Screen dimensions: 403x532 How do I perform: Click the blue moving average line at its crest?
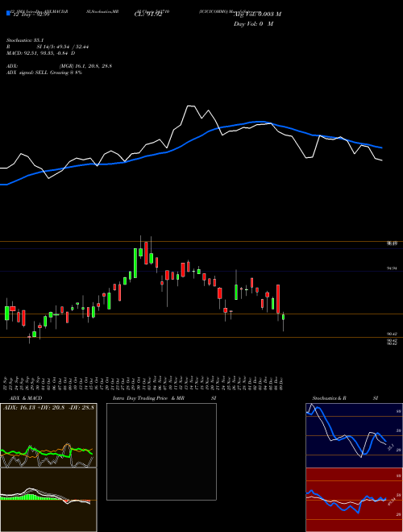(x=260, y=122)
